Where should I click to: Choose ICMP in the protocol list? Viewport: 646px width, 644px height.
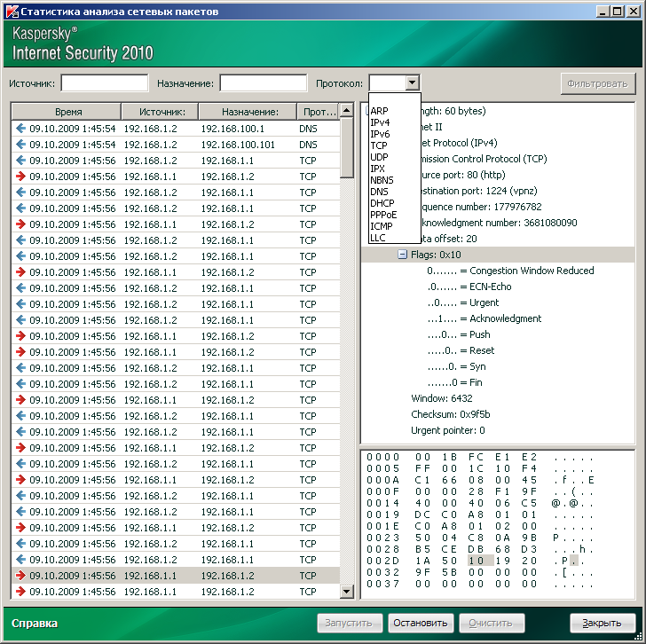[x=382, y=226]
